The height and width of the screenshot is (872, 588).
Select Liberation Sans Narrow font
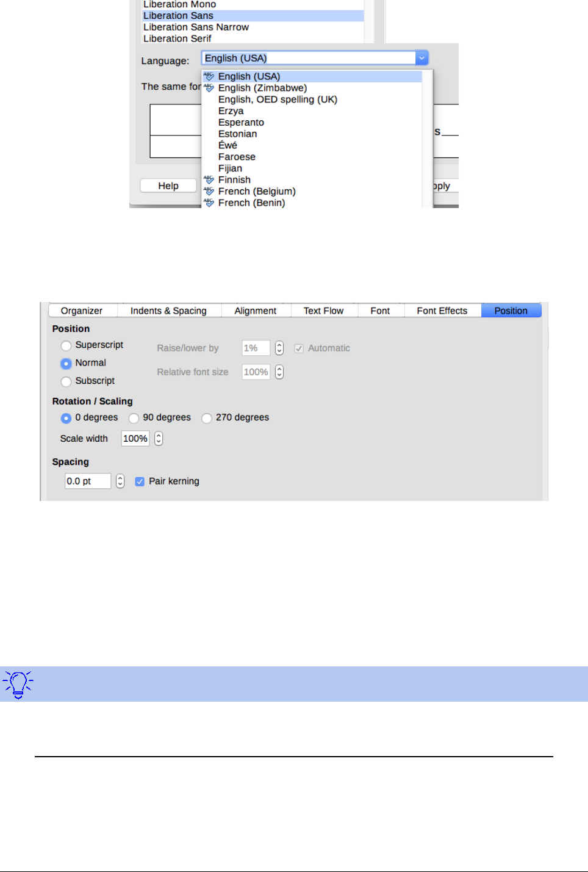[x=253, y=27]
